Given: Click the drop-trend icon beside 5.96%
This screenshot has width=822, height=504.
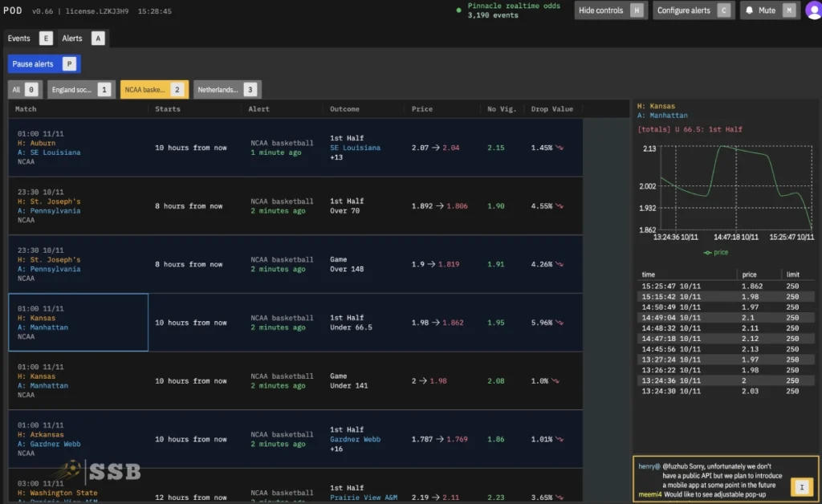Looking at the screenshot, I should pyautogui.click(x=560, y=323).
